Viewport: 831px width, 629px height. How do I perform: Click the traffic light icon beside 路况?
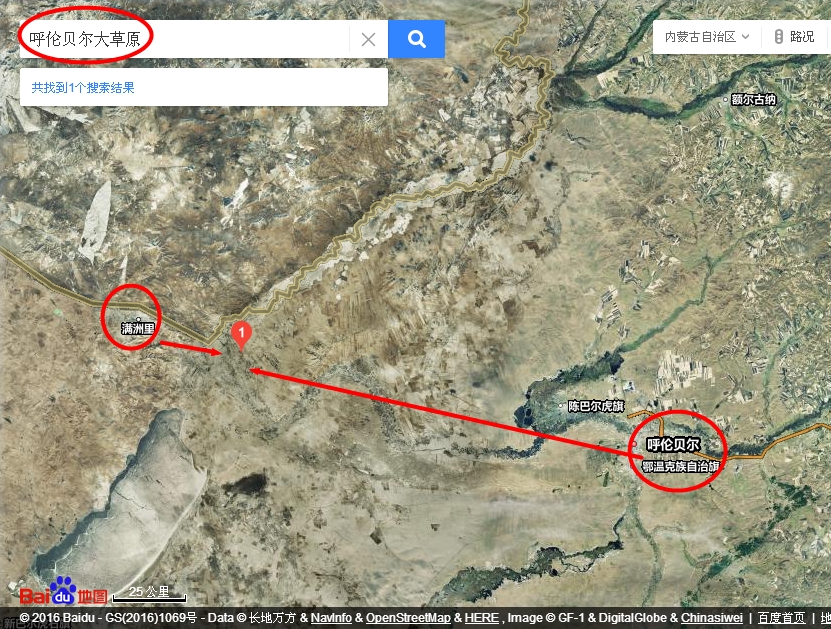coord(779,37)
